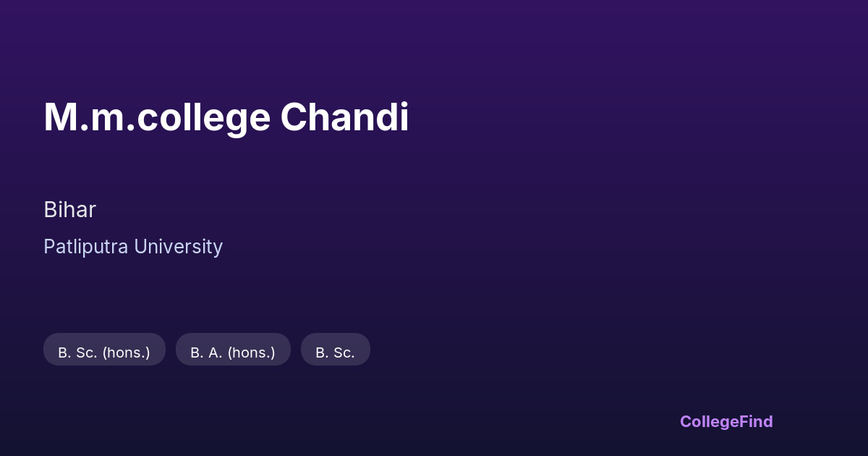Screen dimensions: 868x456
Task: Click the word Chandi in the title
Action: (344, 117)
